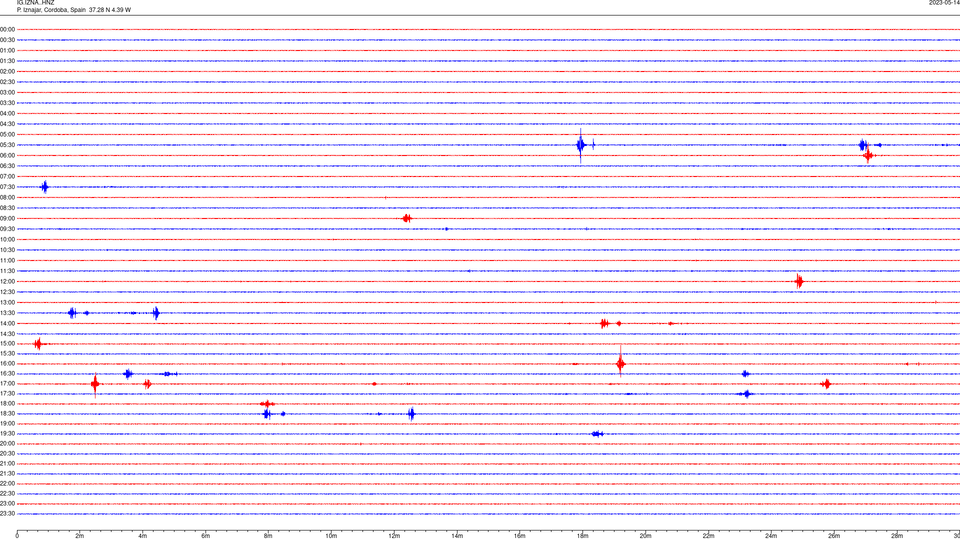Viewport: 960px width, 540px height.
Task: Click the station location text 'P. Iznajar, Cordoba, Spain'
Action: point(51,10)
